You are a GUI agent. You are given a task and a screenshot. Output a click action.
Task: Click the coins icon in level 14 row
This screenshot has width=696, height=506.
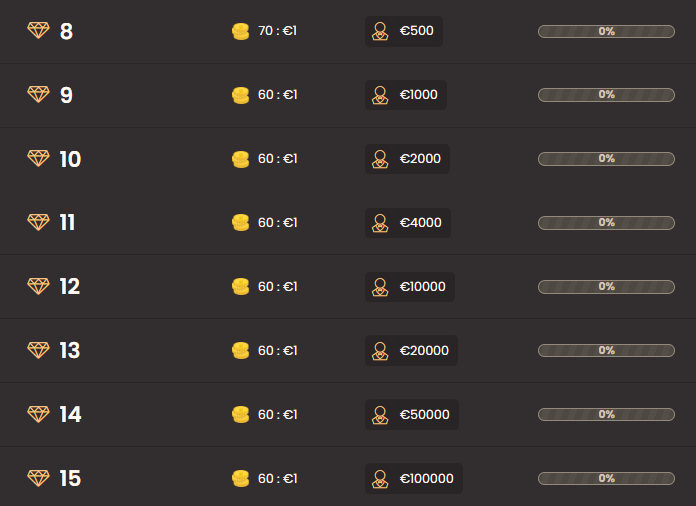tap(240, 414)
